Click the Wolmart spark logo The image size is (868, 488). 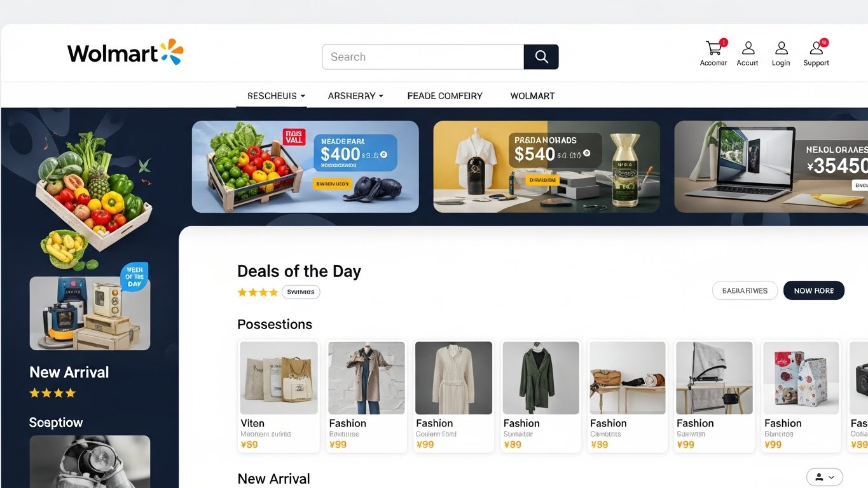171,51
